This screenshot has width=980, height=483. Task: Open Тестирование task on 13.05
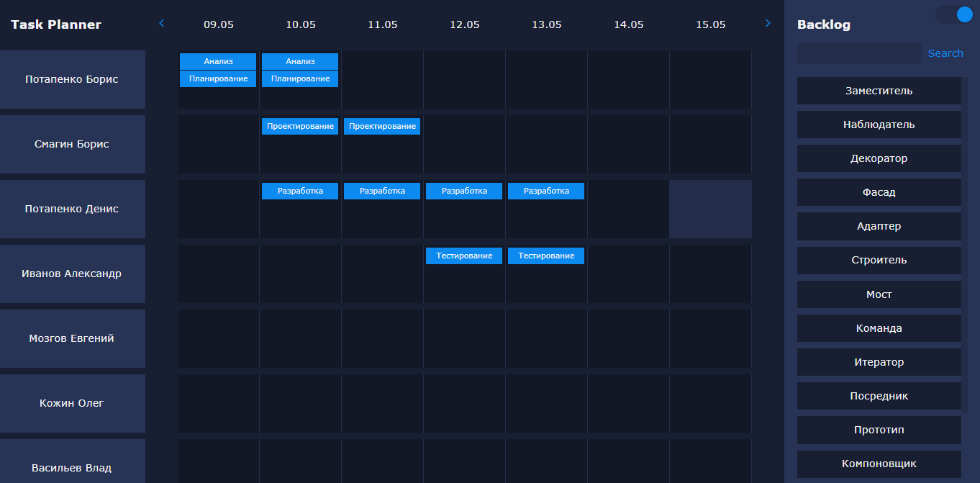pyautogui.click(x=546, y=256)
